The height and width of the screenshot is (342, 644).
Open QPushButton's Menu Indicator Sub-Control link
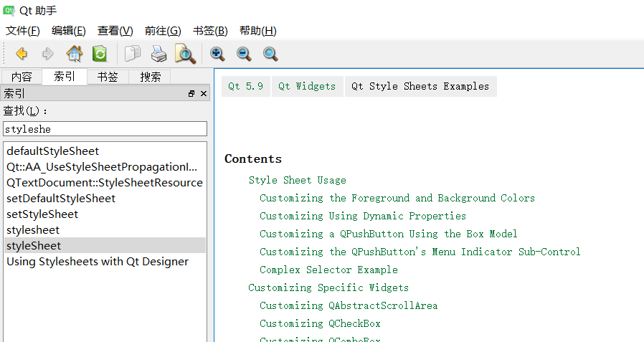click(420, 252)
